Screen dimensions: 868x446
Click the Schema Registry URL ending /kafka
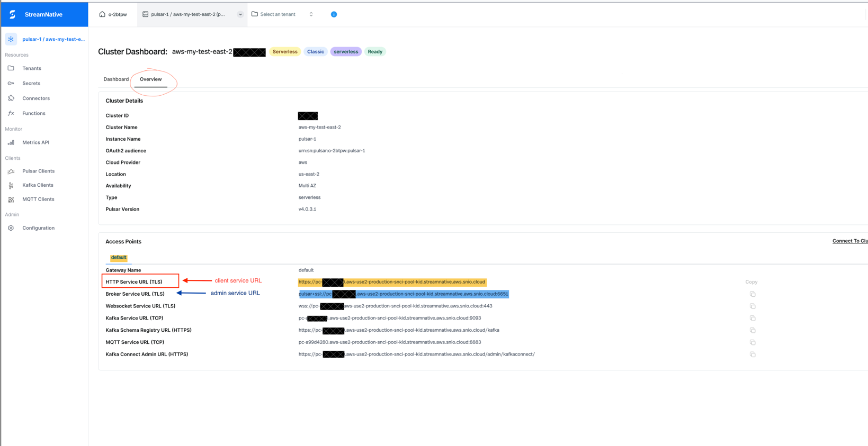point(399,331)
